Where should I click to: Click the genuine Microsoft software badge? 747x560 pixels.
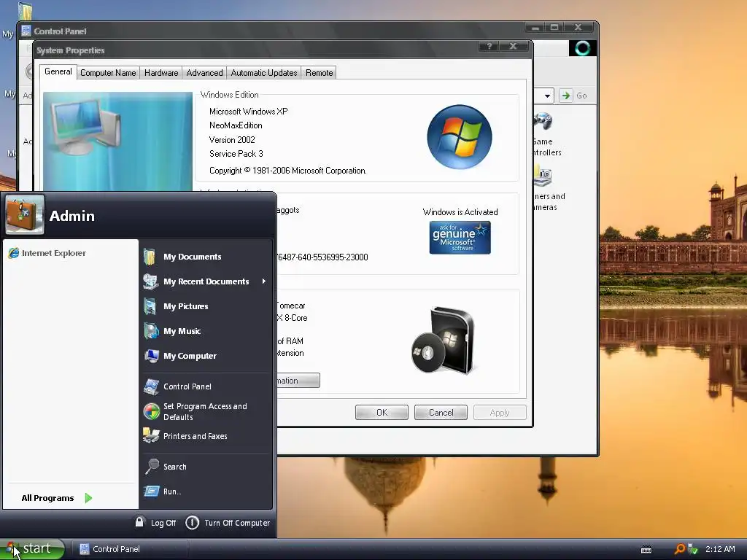tap(460, 238)
